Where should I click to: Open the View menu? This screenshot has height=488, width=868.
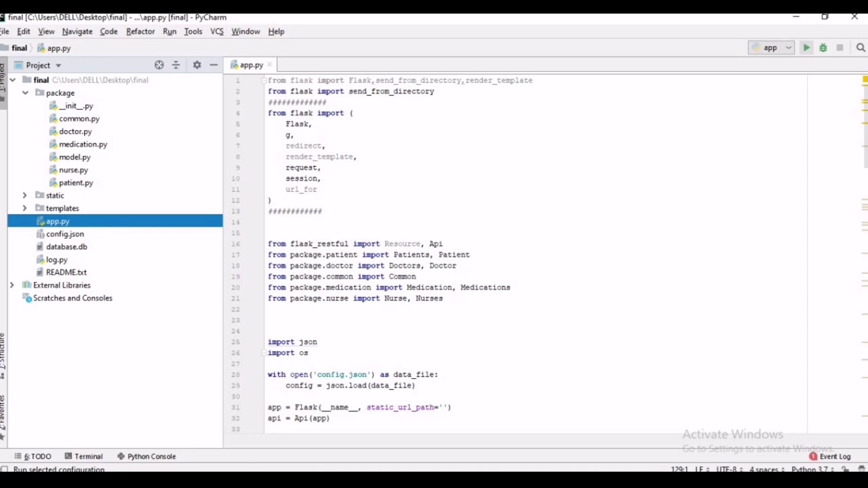pyautogui.click(x=46, y=31)
